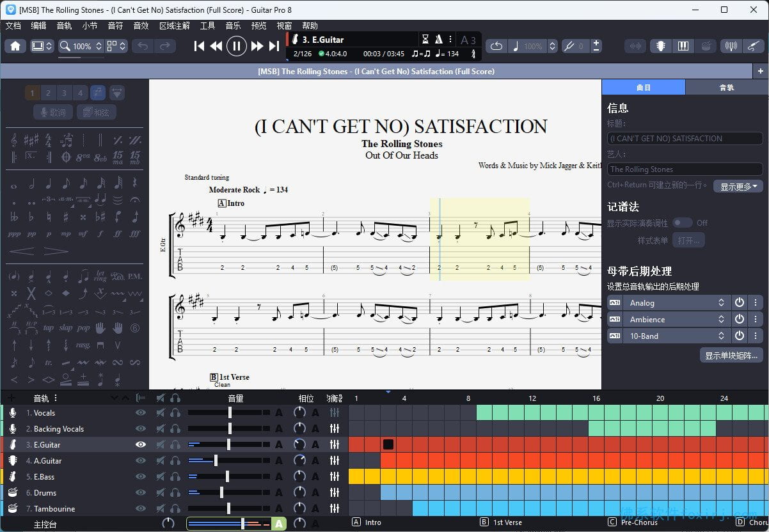Open the 10-Band effect selector

[677, 336]
